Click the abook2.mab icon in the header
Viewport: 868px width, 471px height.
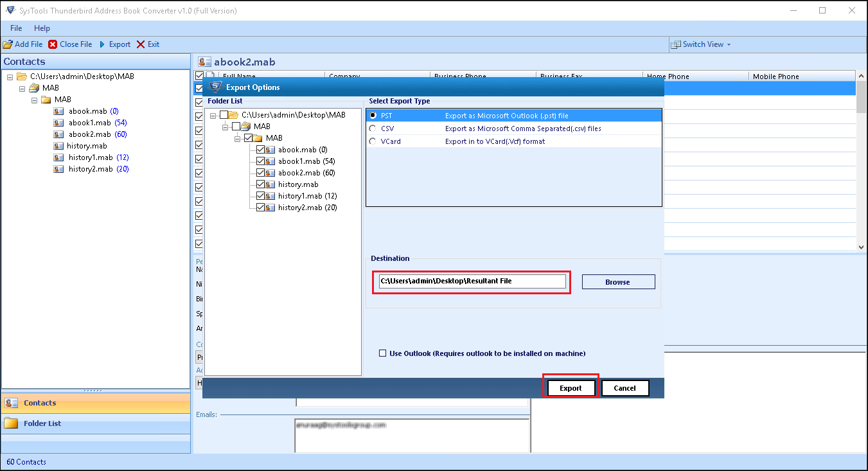coord(203,61)
